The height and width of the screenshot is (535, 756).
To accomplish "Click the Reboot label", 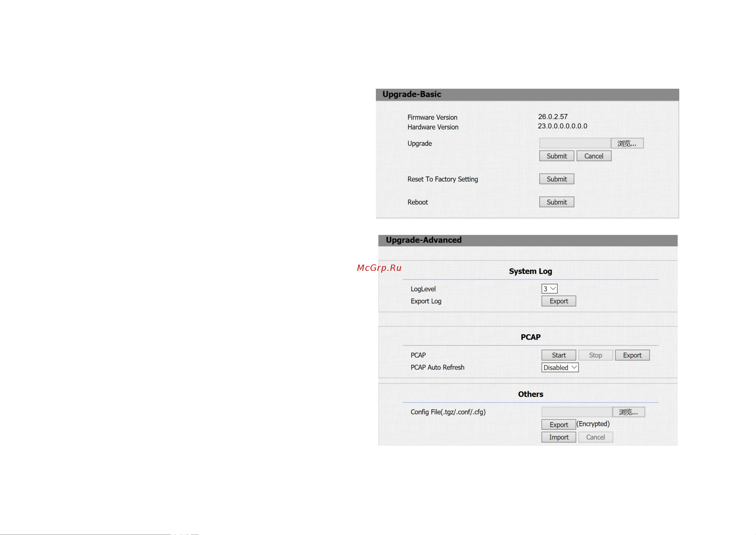I will tap(418, 202).
